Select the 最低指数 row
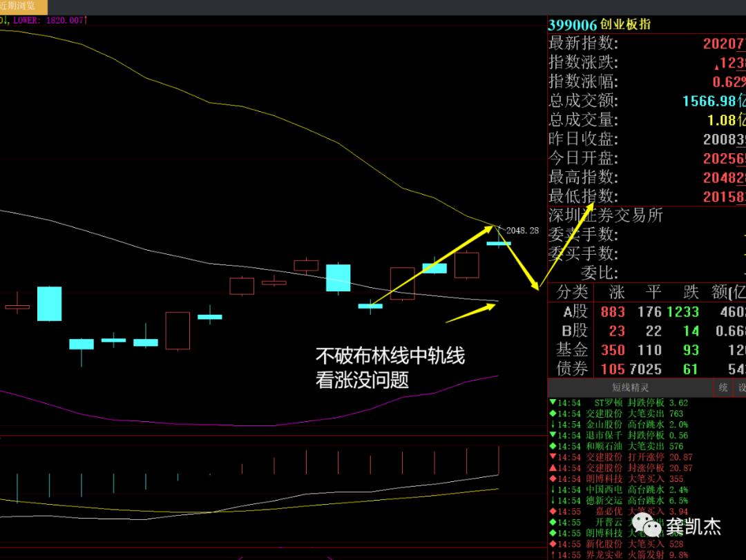This screenshot has height=560, width=746. tap(647, 196)
